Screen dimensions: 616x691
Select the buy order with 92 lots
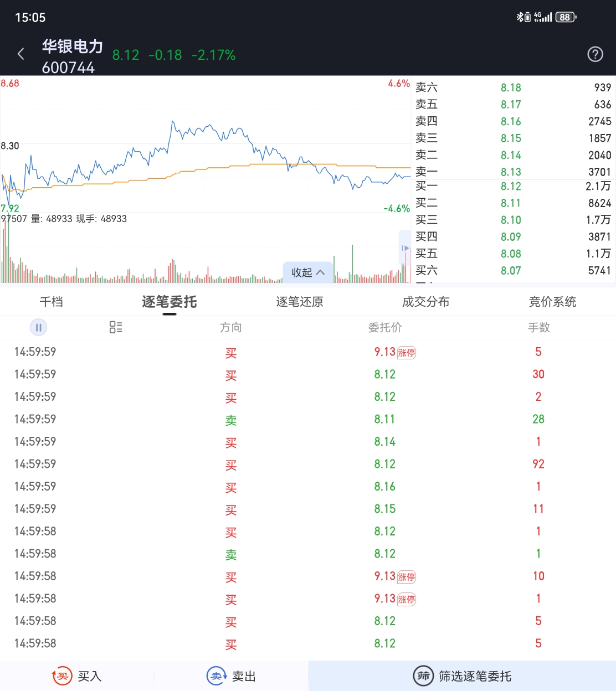click(308, 464)
